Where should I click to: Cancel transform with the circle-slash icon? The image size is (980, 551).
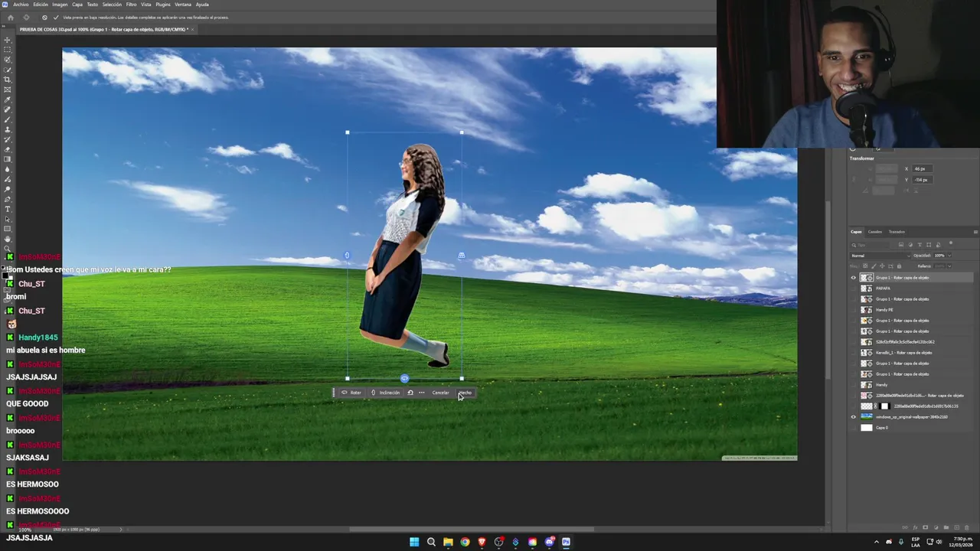point(44,17)
